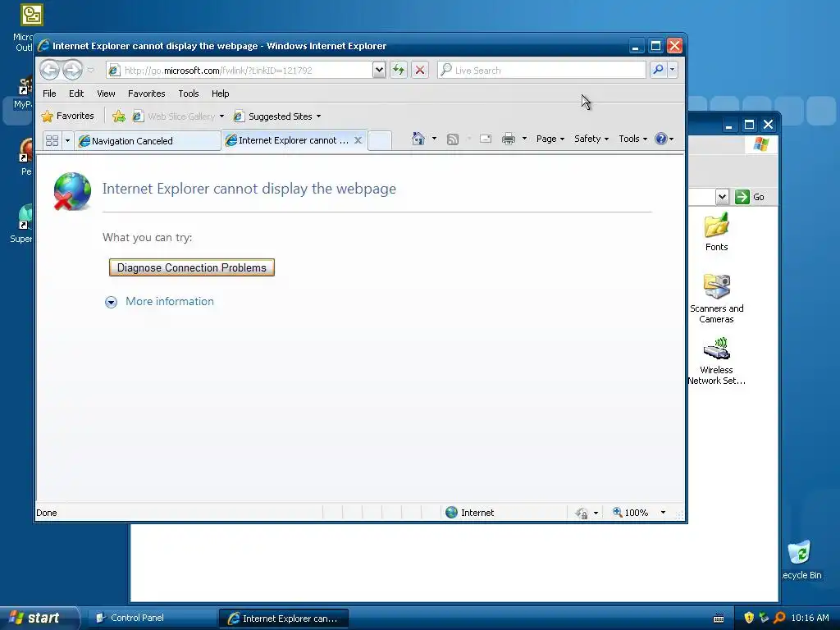Click the Favorites star button
This screenshot has height=630, width=840.
pos(68,116)
